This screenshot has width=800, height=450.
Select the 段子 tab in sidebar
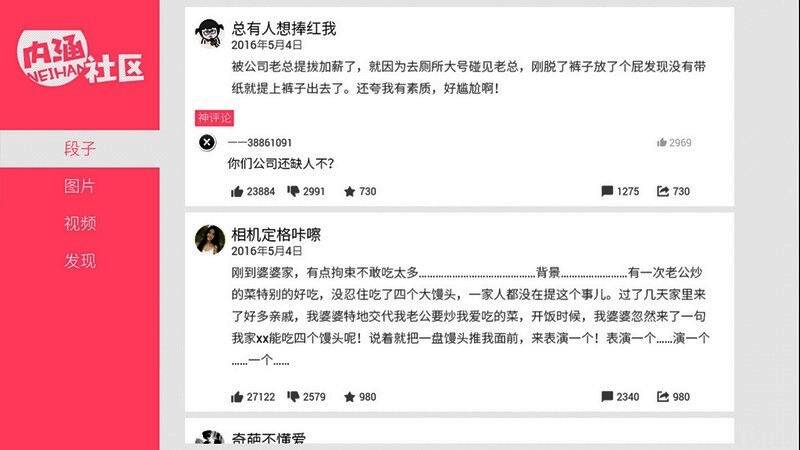(x=80, y=148)
